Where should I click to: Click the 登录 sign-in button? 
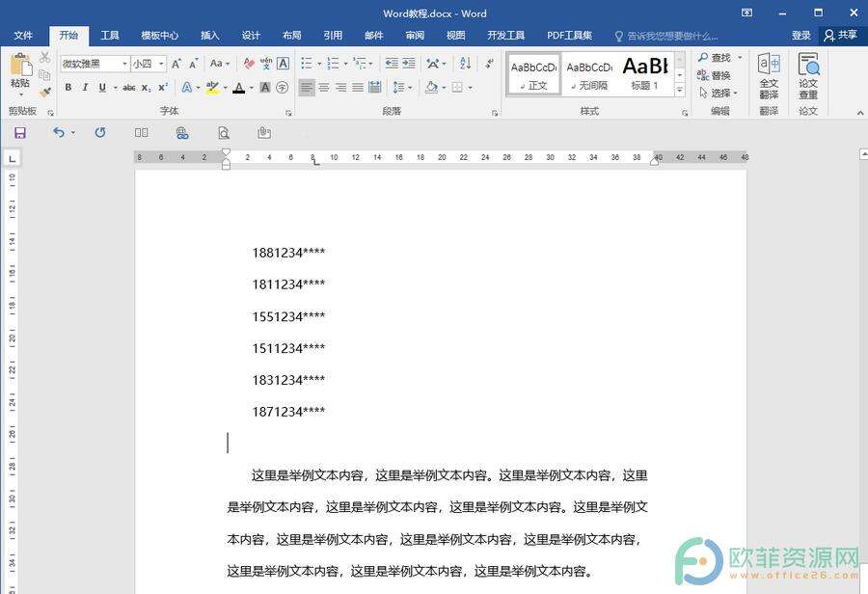tap(801, 36)
